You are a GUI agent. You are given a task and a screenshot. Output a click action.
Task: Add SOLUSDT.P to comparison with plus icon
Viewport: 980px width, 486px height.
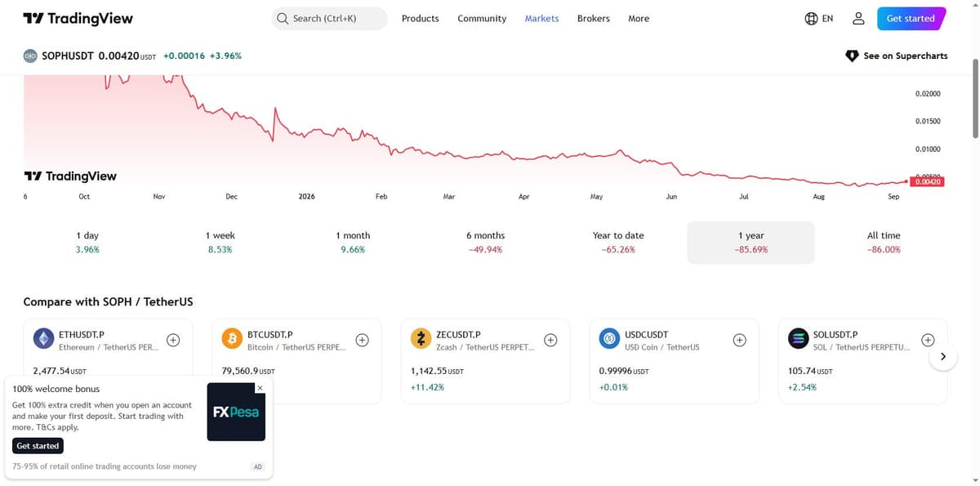pyautogui.click(x=929, y=340)
